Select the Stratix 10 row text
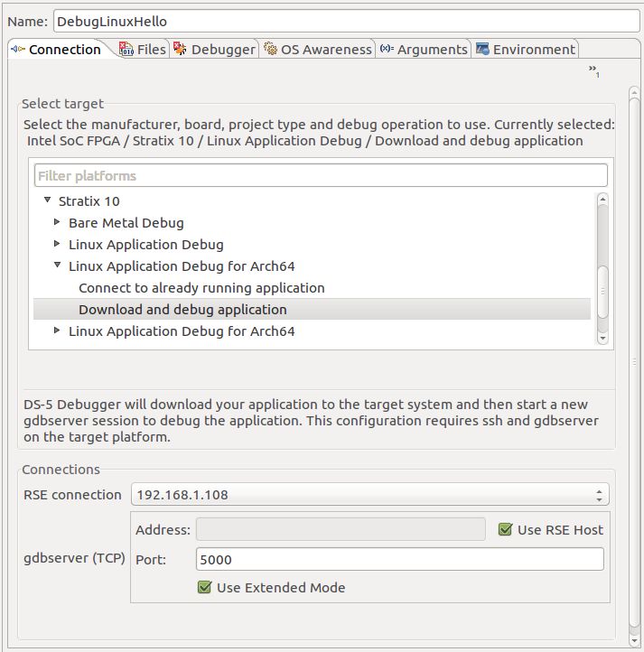This screenshot has width=644, height=652. 89,201
